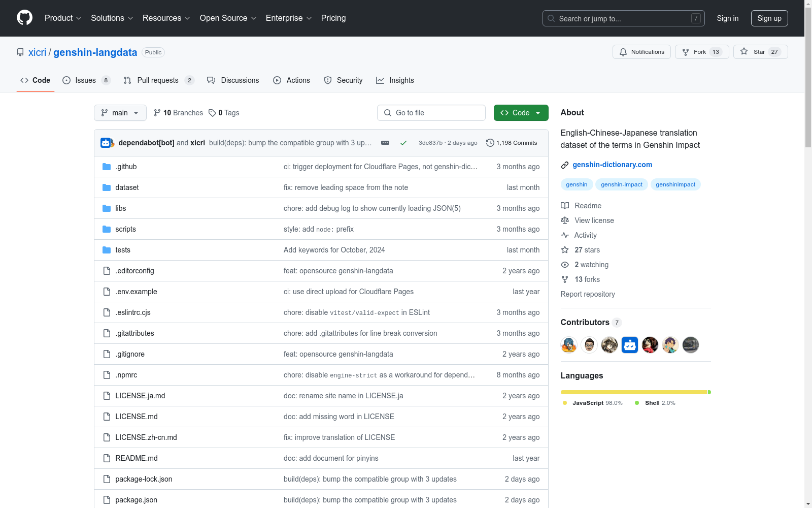Click the license scale icon
This screenshot has width=812, height=508.
coord(565,220)
